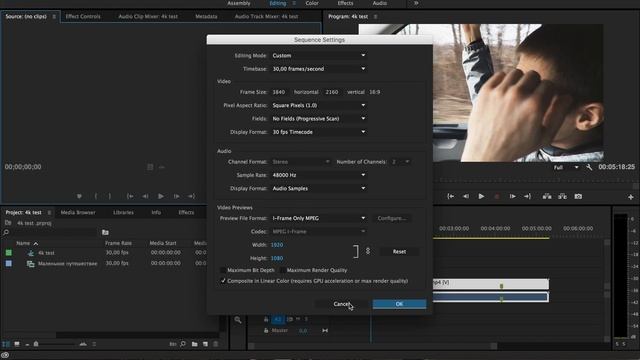The image size is (640, 360).
Task: Open the audio Display Format Audio Samples dropdown
Action: point(319,189)
